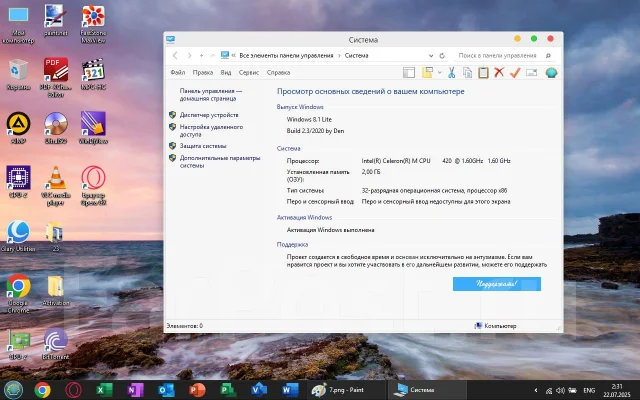Image resolution: width=640 pixels, height=400 pixels.
Task: Go forward with the right arrow
Action: pos(189,55)
